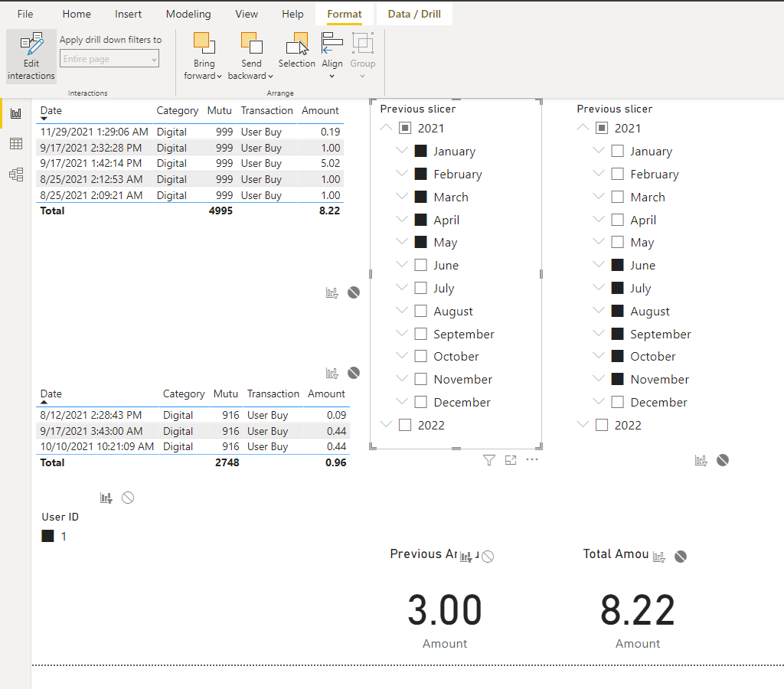Click filter interaction icon under right slicer
The image size is (784, 689).
pos(701,461)
